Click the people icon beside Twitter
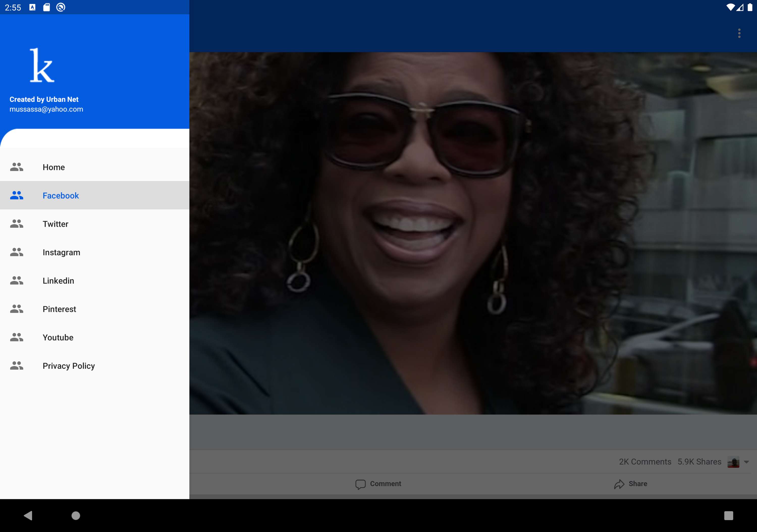 pos(16,224)
